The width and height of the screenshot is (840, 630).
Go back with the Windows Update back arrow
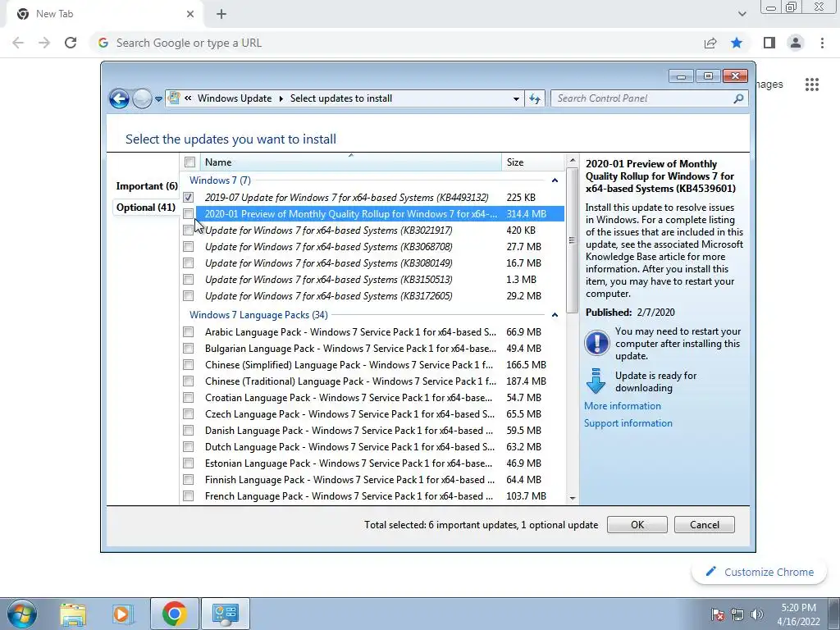coord(119,98)
